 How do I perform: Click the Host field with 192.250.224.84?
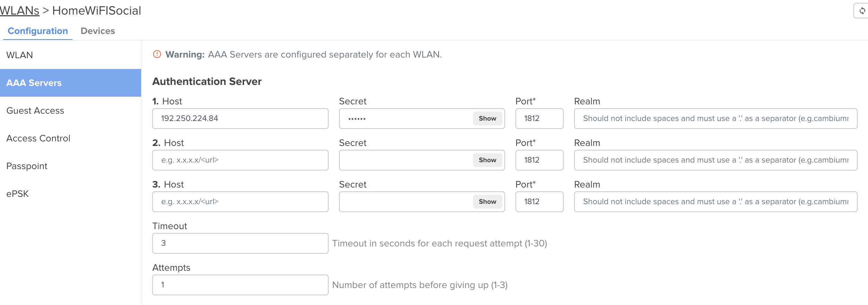240,119
